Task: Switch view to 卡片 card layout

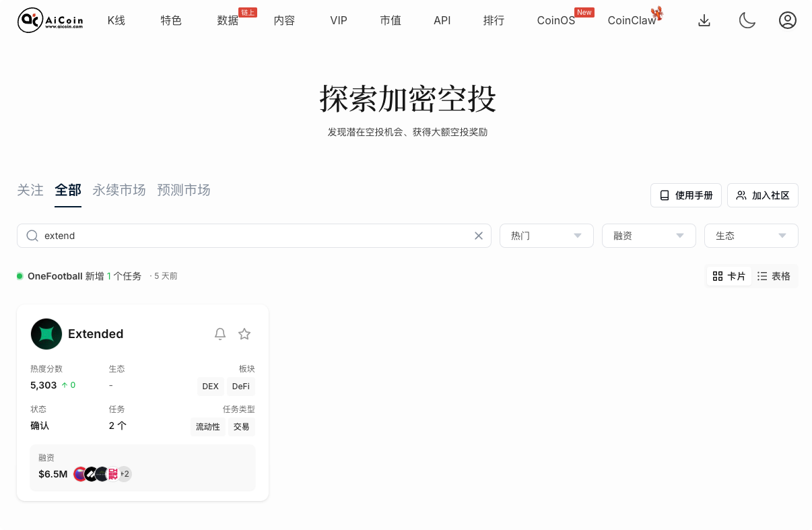Action: 729,275
